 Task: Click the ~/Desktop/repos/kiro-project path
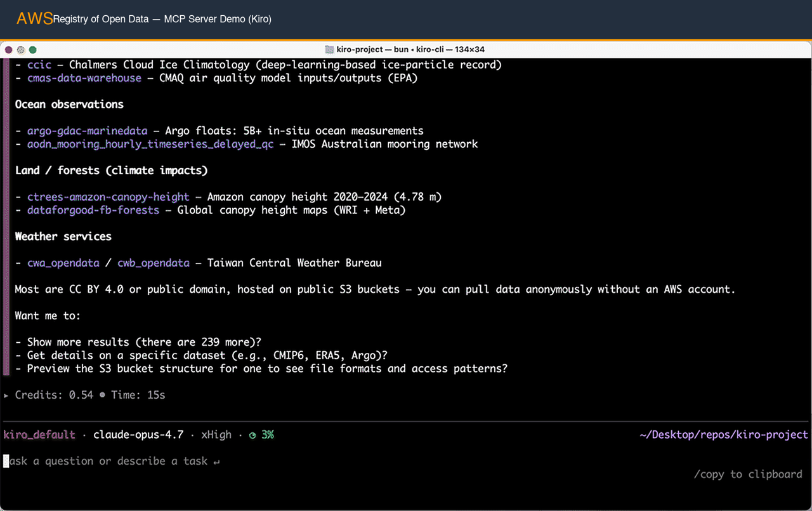[724, 435]
